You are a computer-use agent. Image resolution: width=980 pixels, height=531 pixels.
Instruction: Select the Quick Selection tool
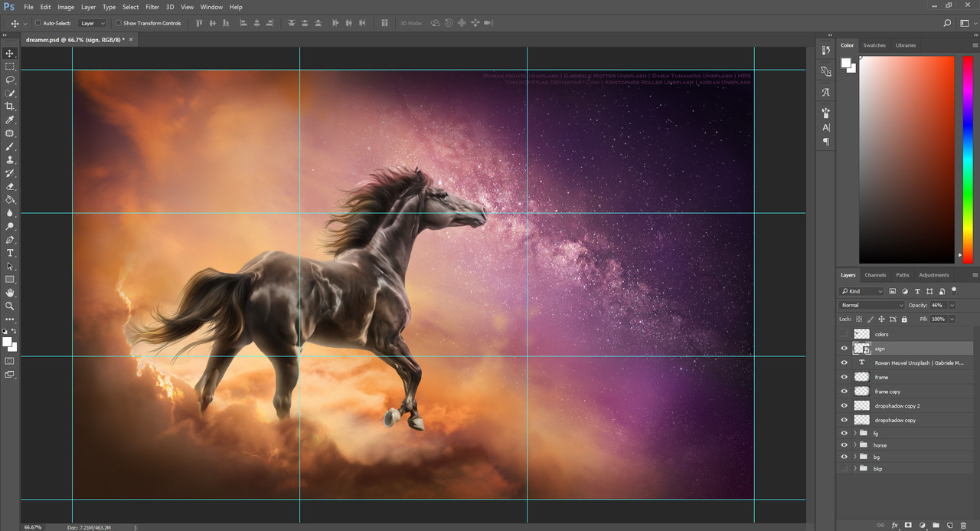[10, 93]
